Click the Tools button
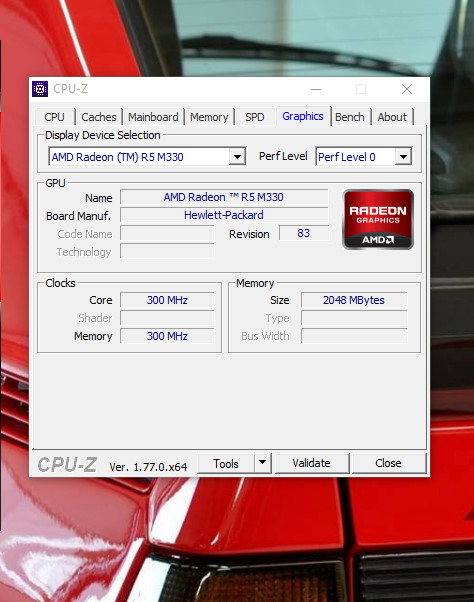The height and width of the screenshot is (602, 474). [226, 463]
